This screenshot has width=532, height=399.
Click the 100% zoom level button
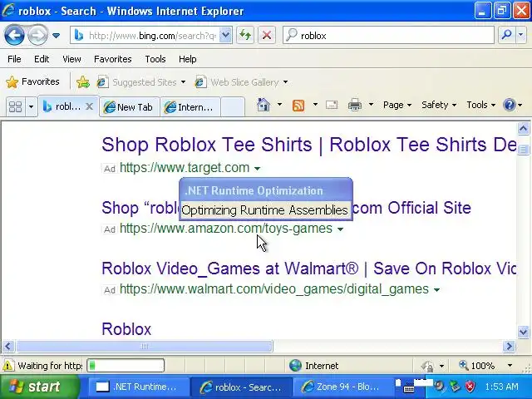click(x=478, y=366)
